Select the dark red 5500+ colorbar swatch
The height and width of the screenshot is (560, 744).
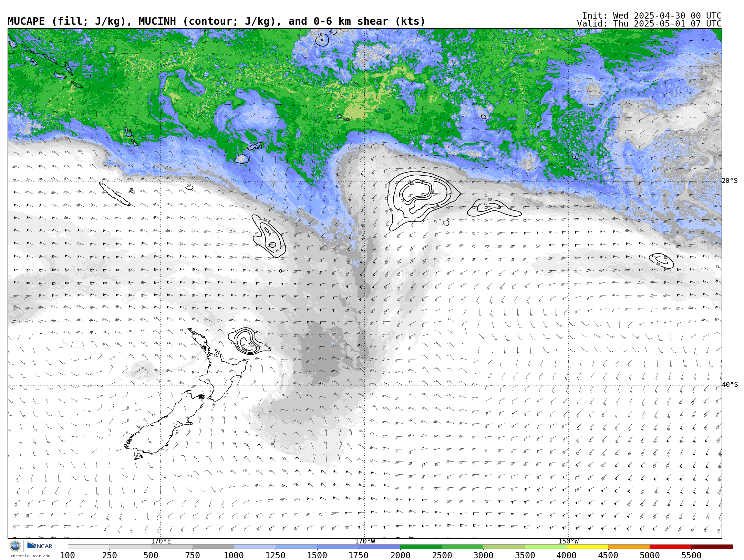click(712, 547)
